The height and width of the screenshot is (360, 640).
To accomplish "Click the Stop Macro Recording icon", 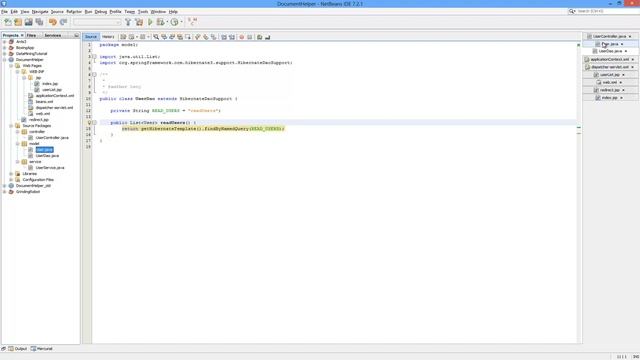I will [249, 37].
